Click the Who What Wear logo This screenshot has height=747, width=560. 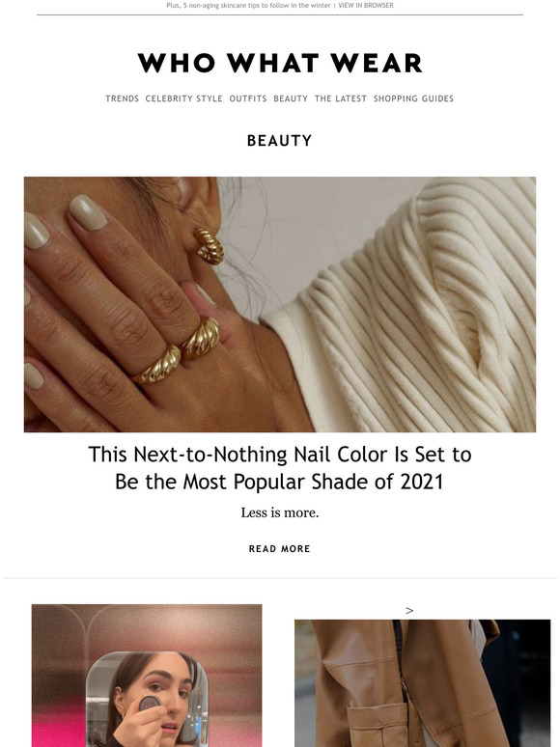click(x=280, y=63)
